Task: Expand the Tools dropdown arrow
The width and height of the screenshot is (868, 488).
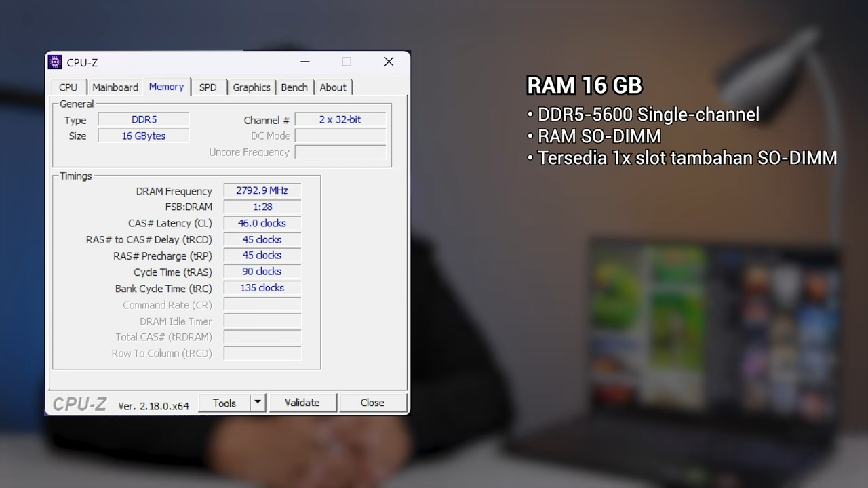Action: pos(258,403)
